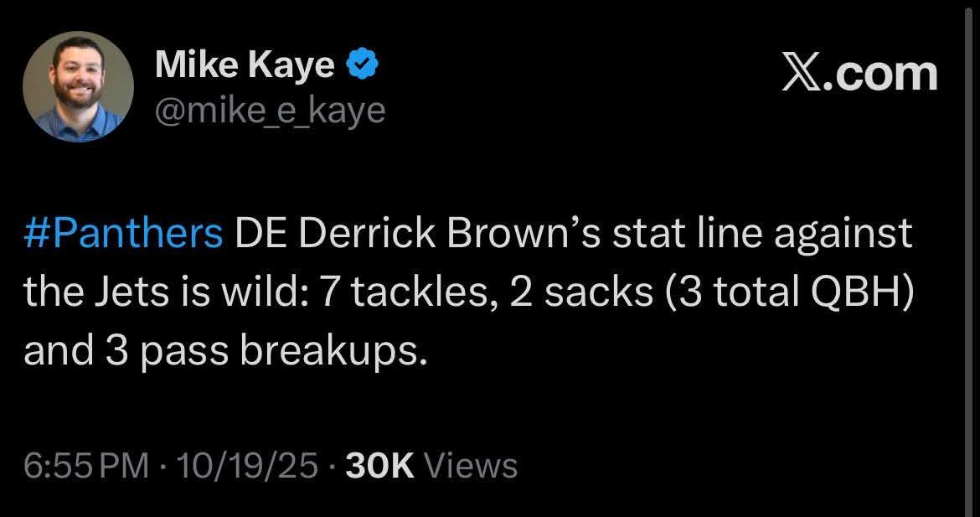Open the @mike_e_kaye handle link
This screenshot has width=980, height=517.
pos(270,109)
